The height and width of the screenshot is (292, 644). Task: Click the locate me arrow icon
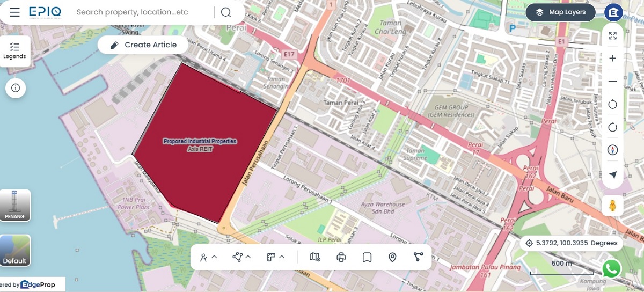(612, 174)
